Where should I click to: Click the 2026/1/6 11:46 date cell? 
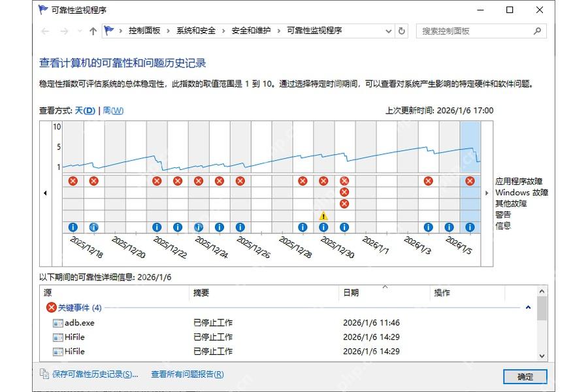click(x=371, y=323)
